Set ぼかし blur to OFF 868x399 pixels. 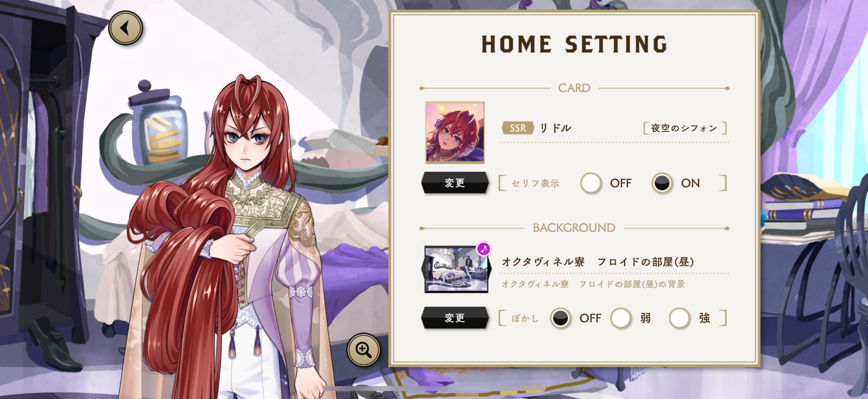coord(561,318)
